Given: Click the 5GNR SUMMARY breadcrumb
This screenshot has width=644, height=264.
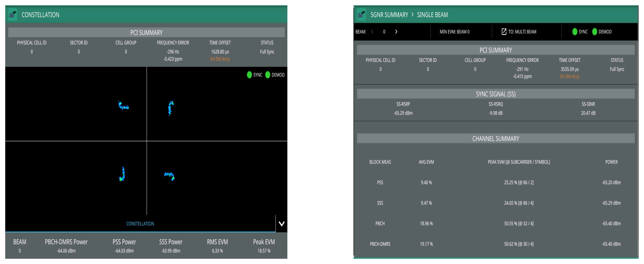Looking at the screenshot, I should click(389, 15).
